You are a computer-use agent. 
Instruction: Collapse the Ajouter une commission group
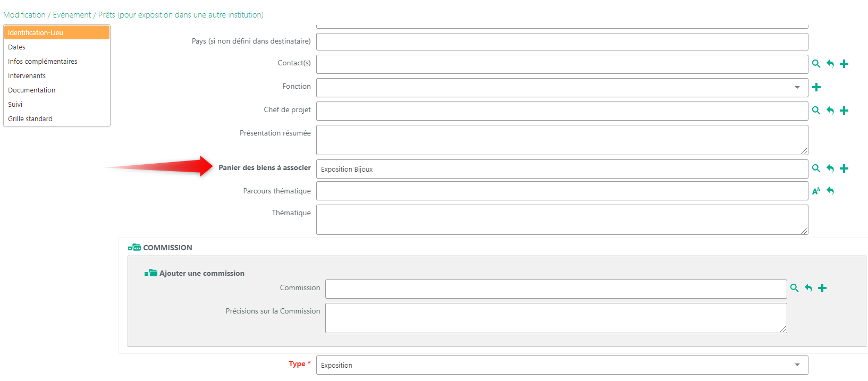click(x=151, y=273)
